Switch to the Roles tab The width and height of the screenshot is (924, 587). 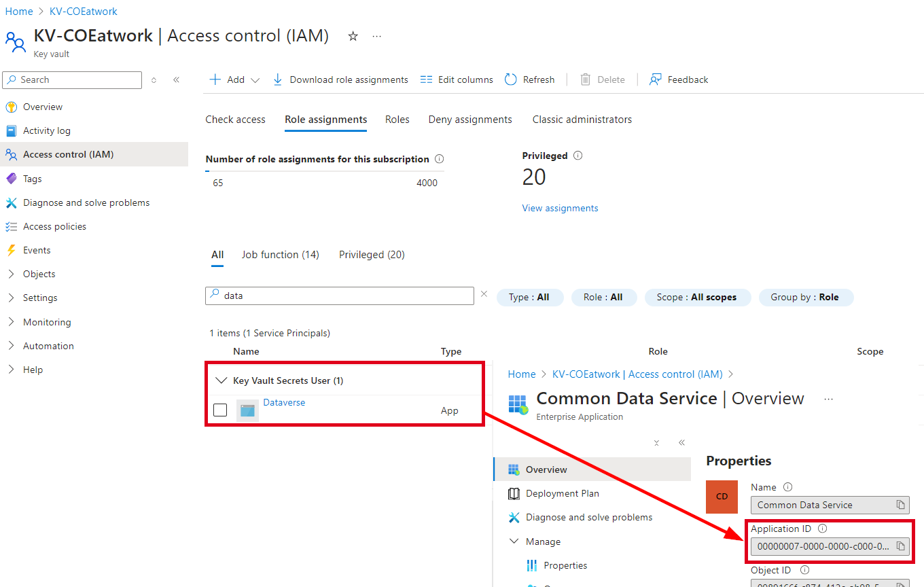[x=397, y=120]
